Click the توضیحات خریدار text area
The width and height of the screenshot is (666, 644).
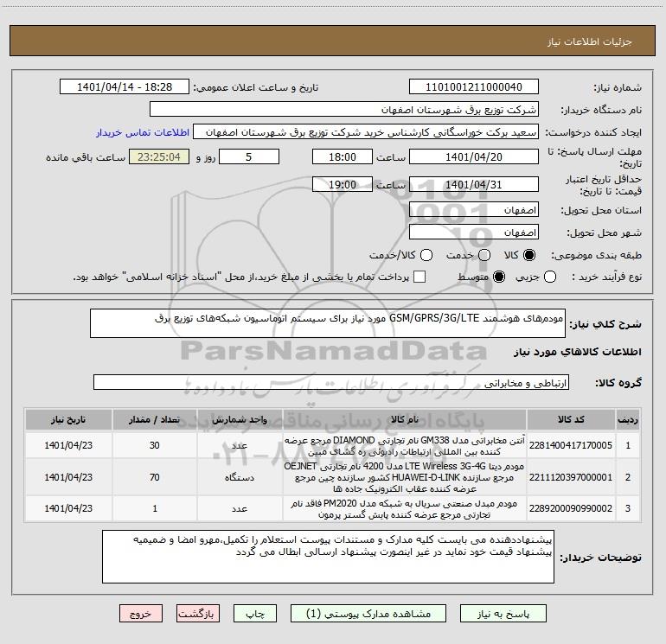click(x=328, y=557)
